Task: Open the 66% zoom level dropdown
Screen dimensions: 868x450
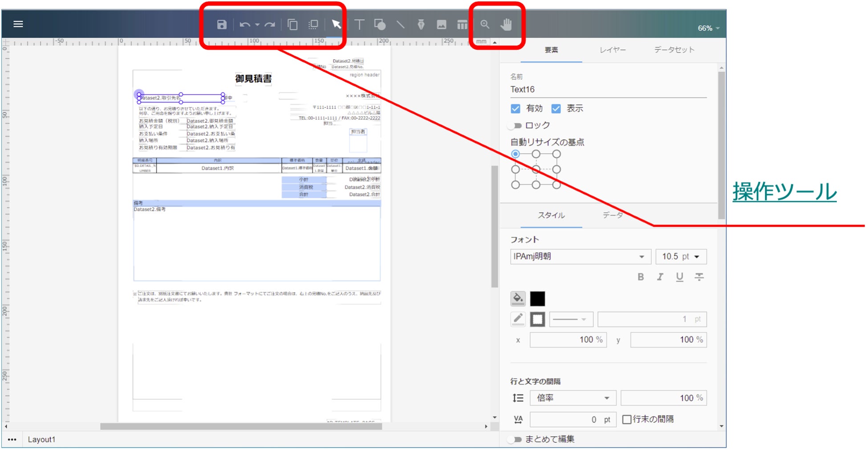Action: tap(709, 28)
